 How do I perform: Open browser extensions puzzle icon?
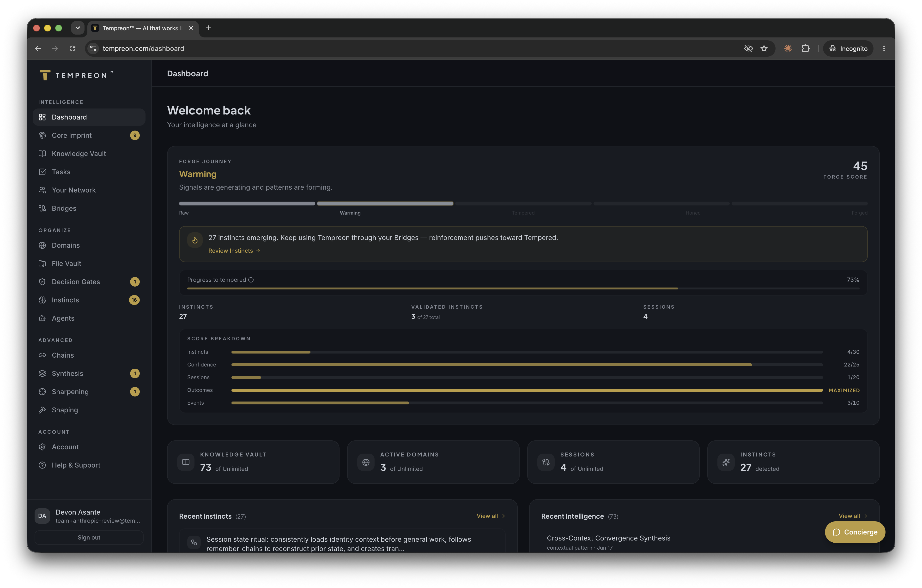[x=806, y=49]
